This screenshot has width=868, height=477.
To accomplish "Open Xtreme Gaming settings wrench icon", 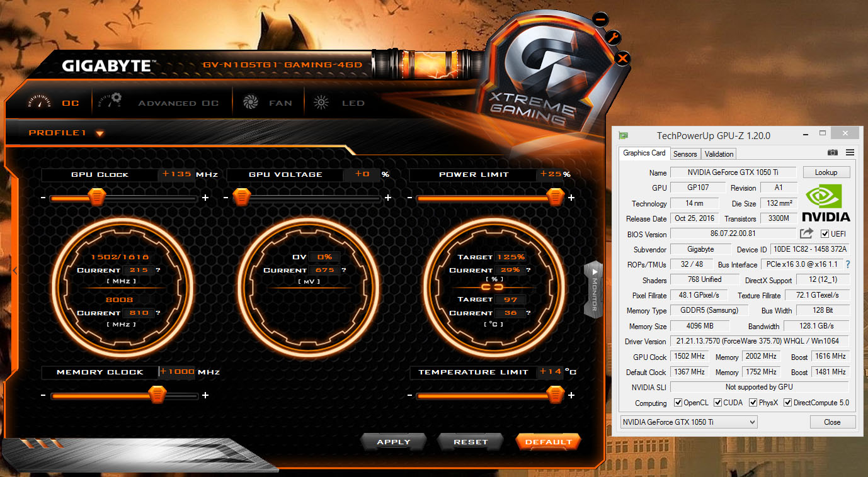I will click(x=613, y=37).
